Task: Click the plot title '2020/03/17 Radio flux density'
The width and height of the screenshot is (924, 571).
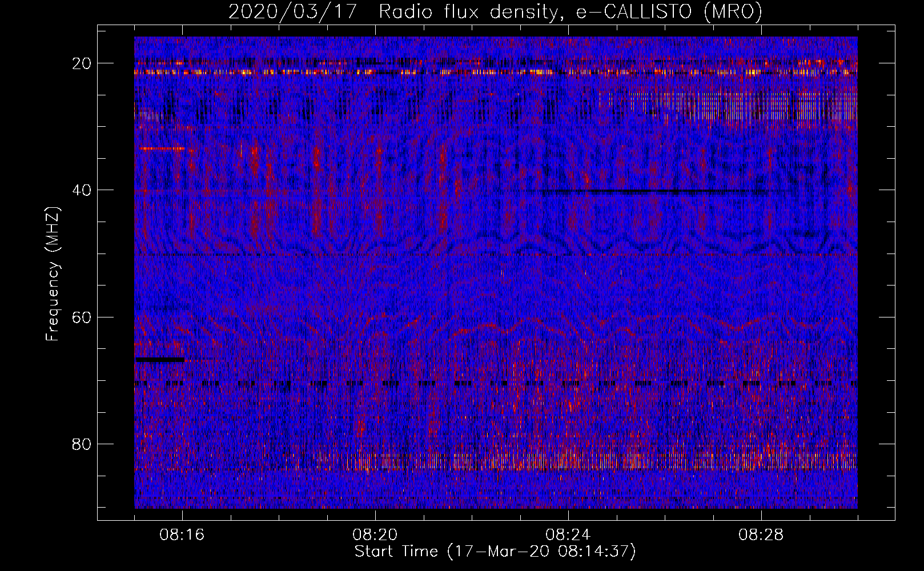Action: (495, 11)
